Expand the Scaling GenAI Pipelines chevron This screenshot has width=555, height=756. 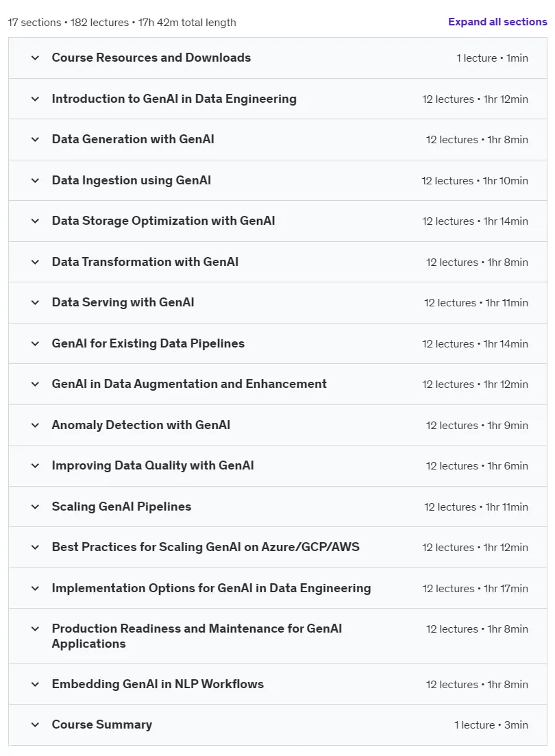35,507
